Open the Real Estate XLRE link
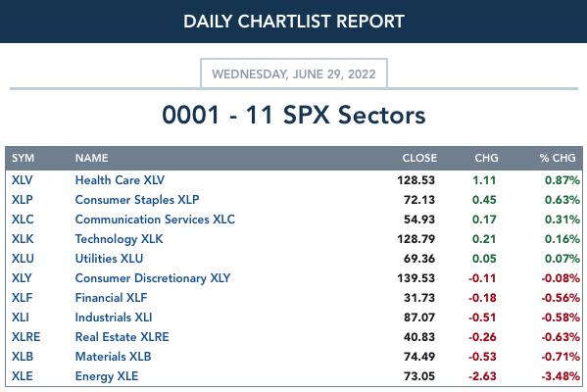The width and height of the screenshot is (587, 392). click(x=122, y=337)
